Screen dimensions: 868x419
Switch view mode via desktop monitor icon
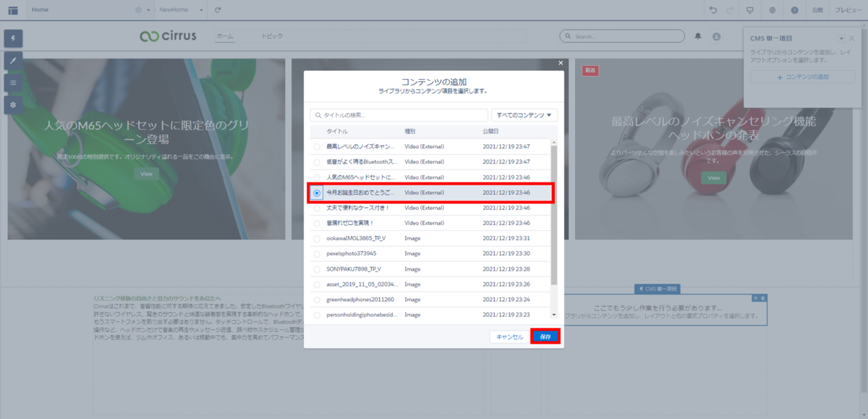(x=750, y=10)
